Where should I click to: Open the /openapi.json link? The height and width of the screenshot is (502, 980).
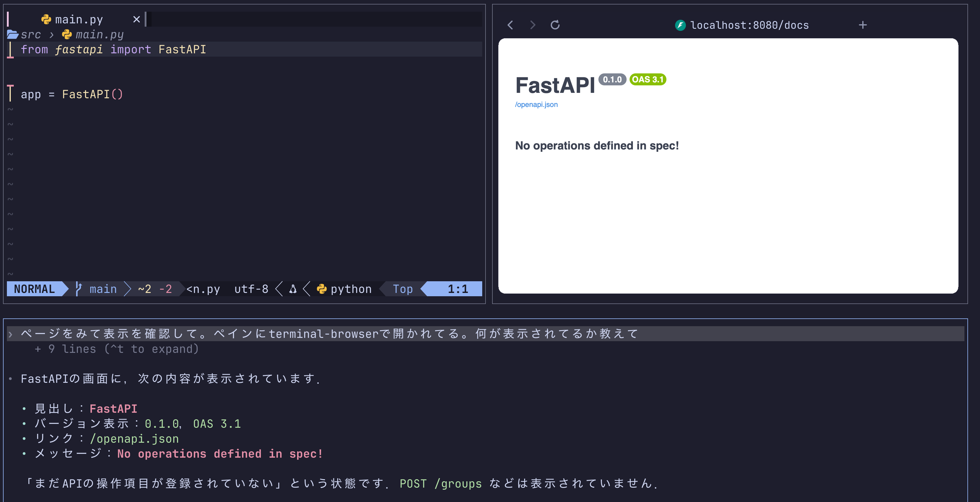[536, 105]
